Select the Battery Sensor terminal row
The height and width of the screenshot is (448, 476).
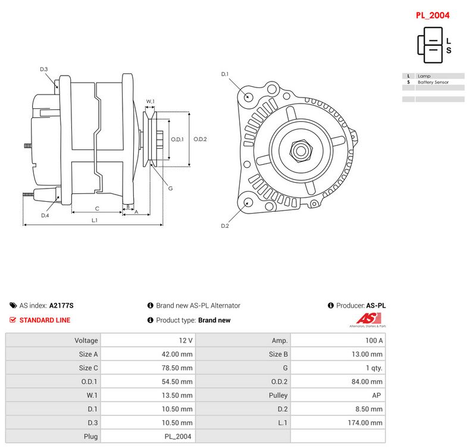pos(433,82)
